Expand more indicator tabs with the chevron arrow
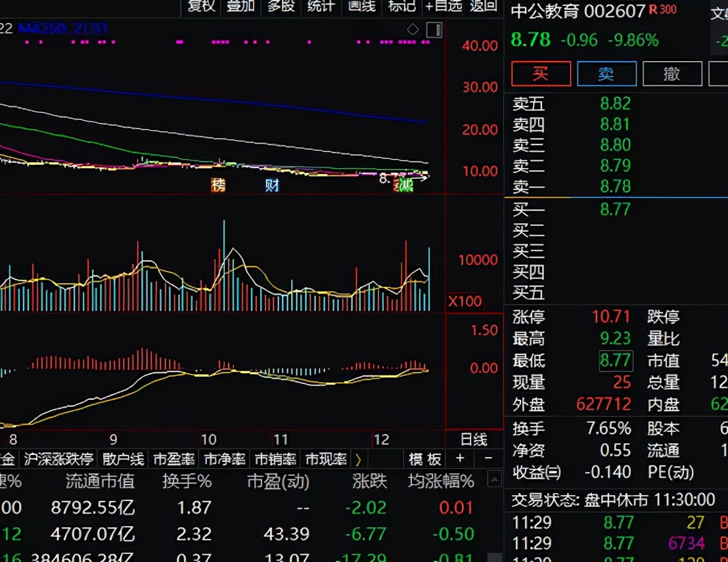The image size is (728, 562). click(x=359, y=458)
